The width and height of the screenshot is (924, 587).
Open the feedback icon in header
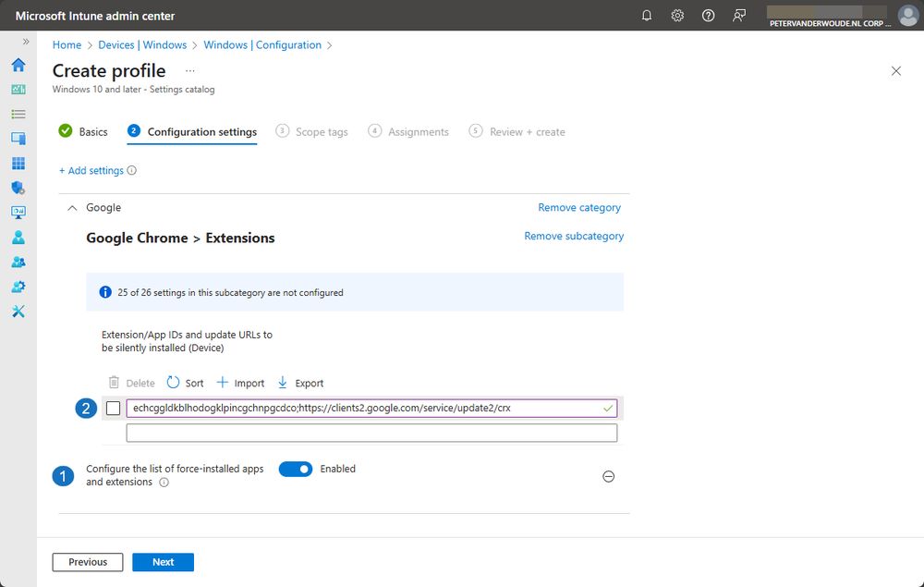click(739, 16)
